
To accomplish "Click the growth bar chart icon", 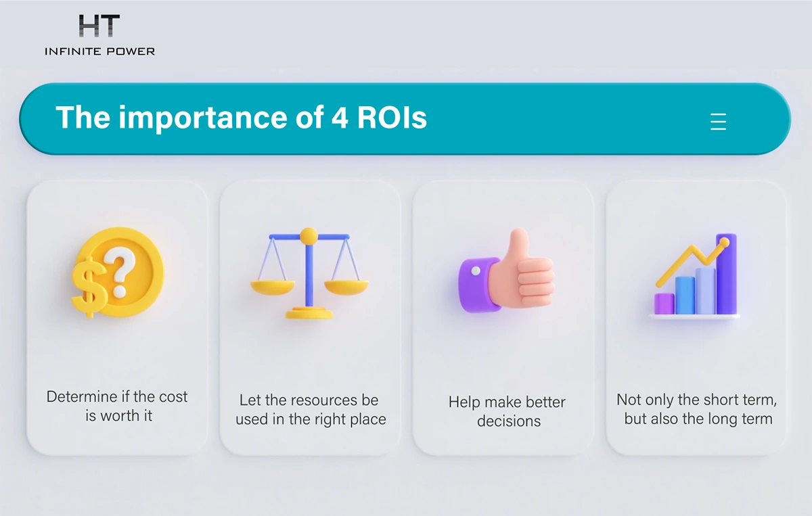I will [x=696, y=275].
